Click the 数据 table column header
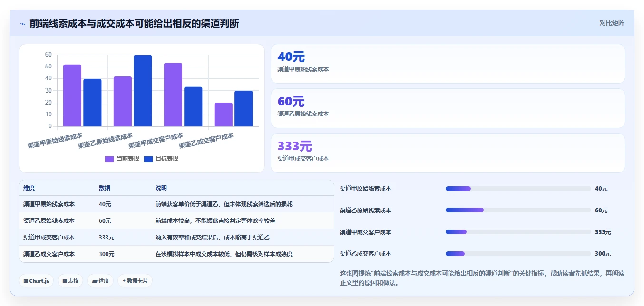 click(x=105, y=188)
